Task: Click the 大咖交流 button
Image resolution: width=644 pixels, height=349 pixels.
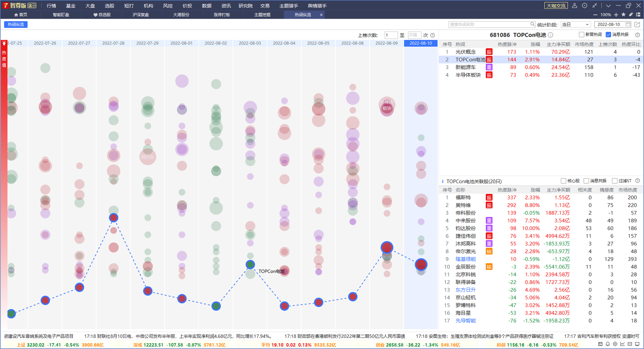Action: pos(556,6)
